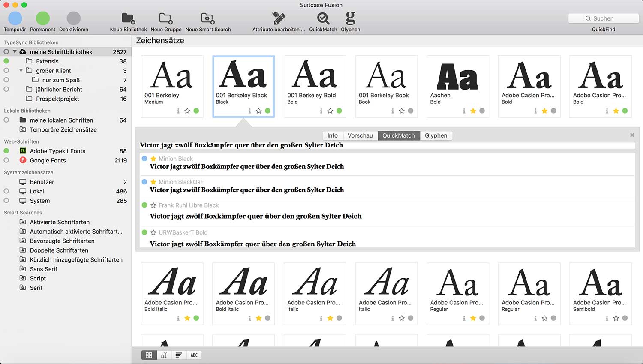Click the Suchen QuickFind search field

603,18
